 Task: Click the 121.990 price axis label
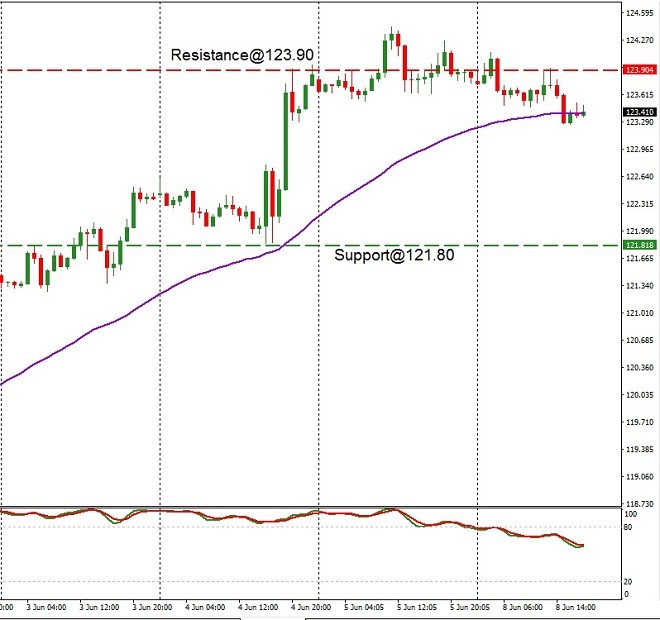coord(640,231)
